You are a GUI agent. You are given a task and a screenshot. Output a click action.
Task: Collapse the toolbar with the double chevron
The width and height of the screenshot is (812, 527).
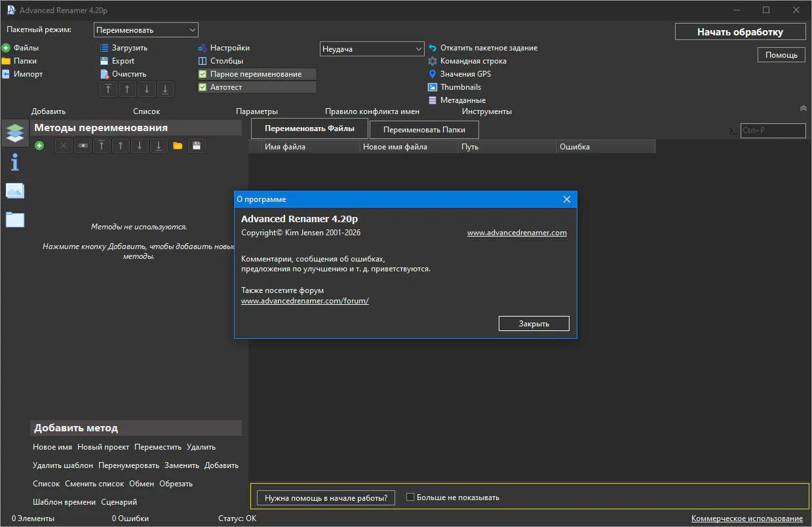(x=803, y=108)
